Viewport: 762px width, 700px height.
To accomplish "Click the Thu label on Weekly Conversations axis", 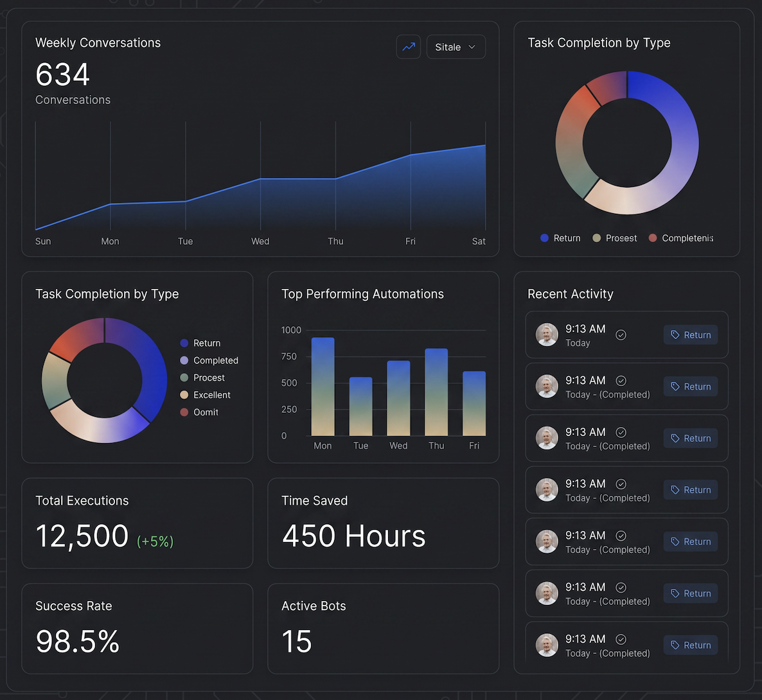I will pyautogui.click(x=335, y=241).
